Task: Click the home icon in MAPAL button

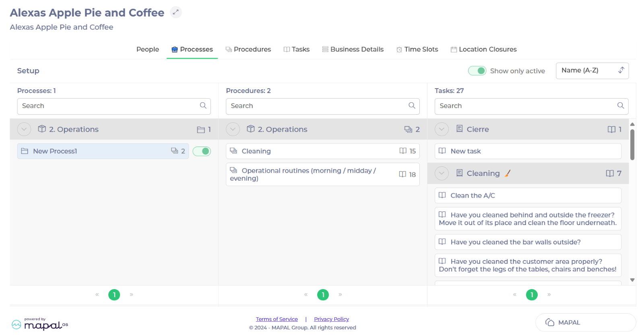Action: 550,322
